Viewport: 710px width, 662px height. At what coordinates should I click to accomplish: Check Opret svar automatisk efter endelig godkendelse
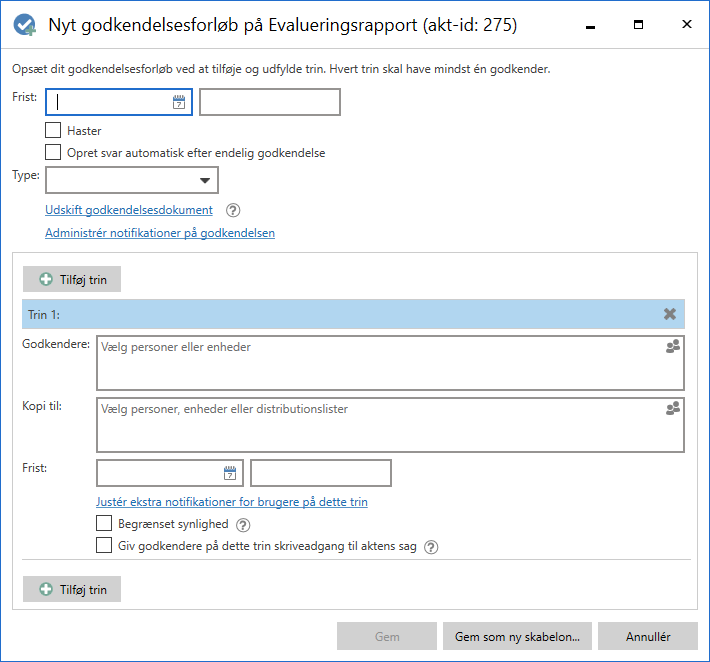tap(53, 152)
